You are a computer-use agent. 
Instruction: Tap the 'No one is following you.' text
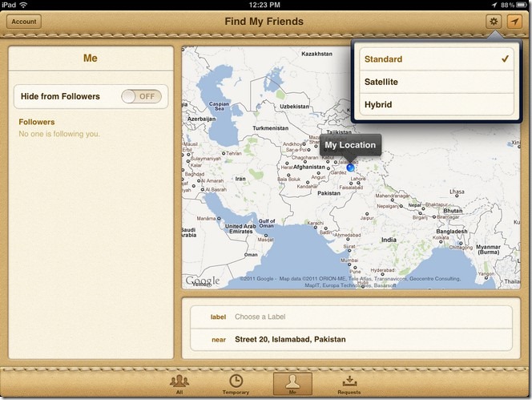point(59,134)
